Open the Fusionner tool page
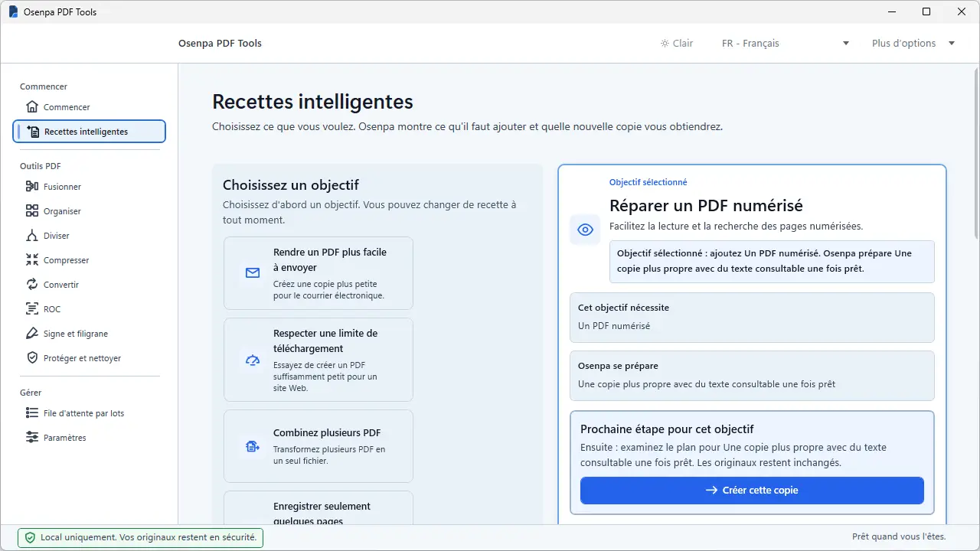980x551 pixels. pyautogui.click(x=90, y=187)
